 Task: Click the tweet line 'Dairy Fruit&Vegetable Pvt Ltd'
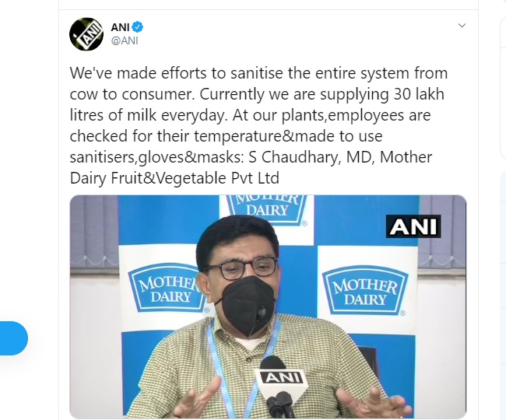pyautogui.click(x=174, y=178)
